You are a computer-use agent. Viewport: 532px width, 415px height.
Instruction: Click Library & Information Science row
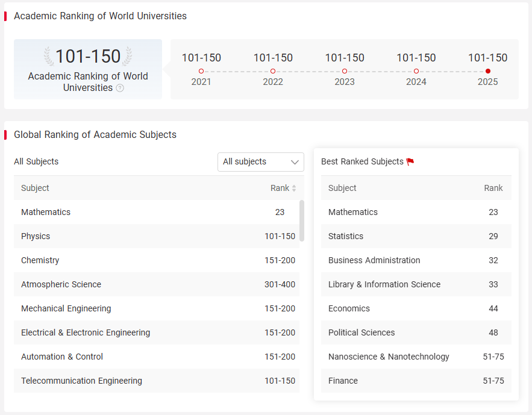(x=416, y=284)
